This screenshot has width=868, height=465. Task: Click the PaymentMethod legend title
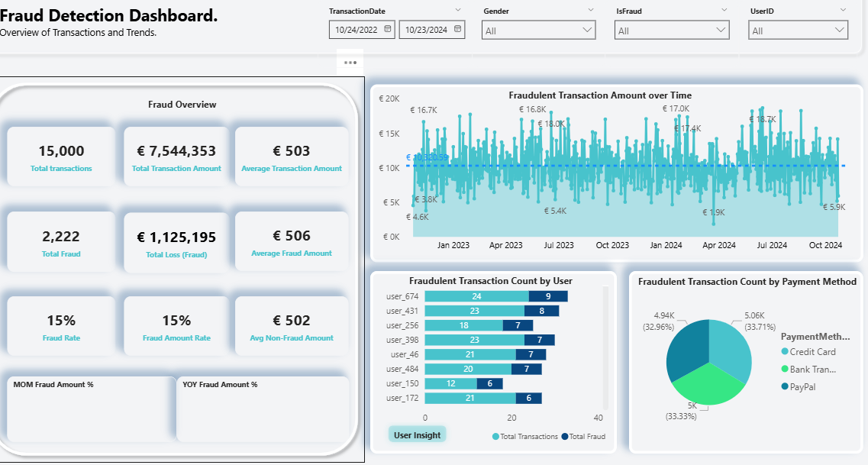point(815,336)
